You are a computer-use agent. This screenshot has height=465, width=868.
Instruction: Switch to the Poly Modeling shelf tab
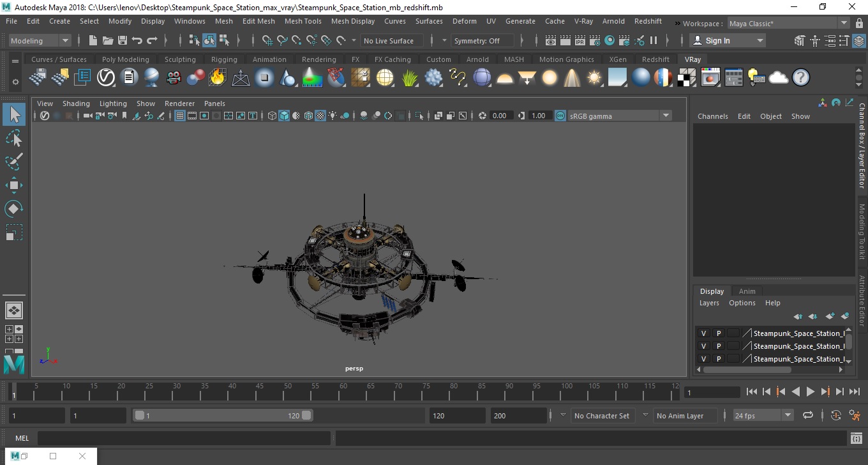(125, 59)
